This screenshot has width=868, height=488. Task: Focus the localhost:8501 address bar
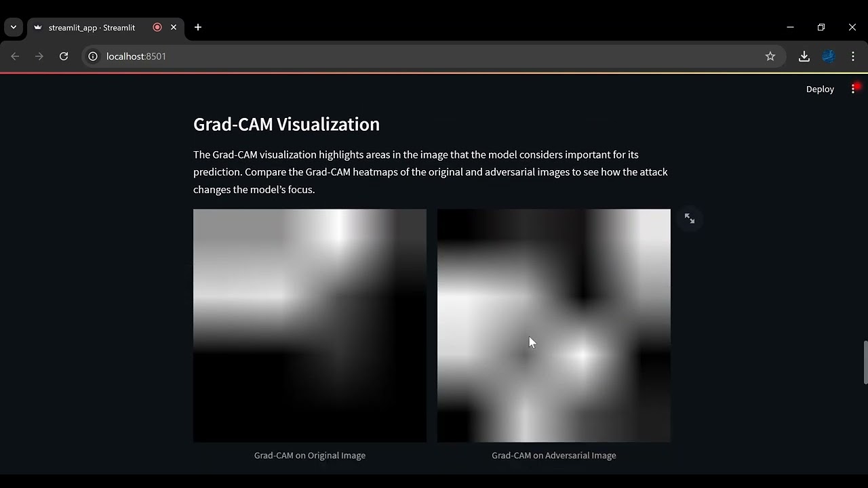pos(434,56)
